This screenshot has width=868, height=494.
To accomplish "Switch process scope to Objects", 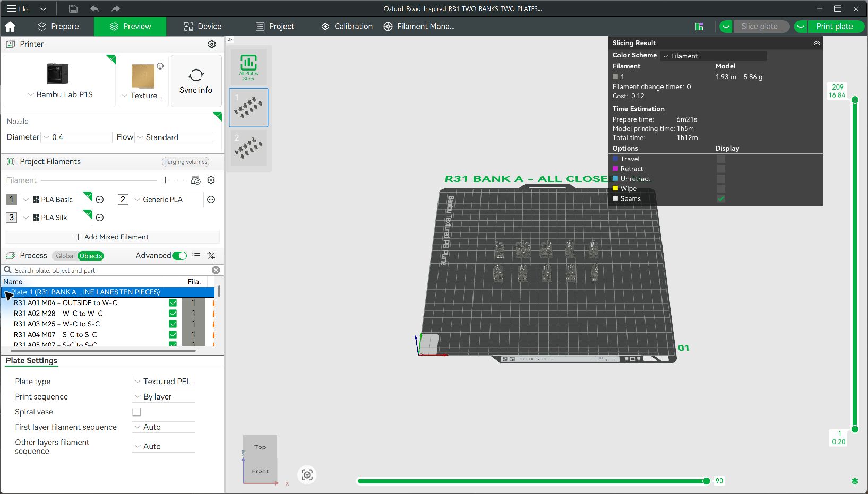I will click(x=91, y=256).
